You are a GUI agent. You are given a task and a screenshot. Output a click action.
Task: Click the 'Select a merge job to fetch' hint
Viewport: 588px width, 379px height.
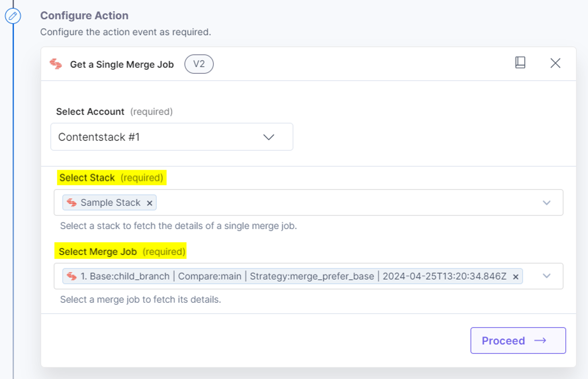(140, 299)
